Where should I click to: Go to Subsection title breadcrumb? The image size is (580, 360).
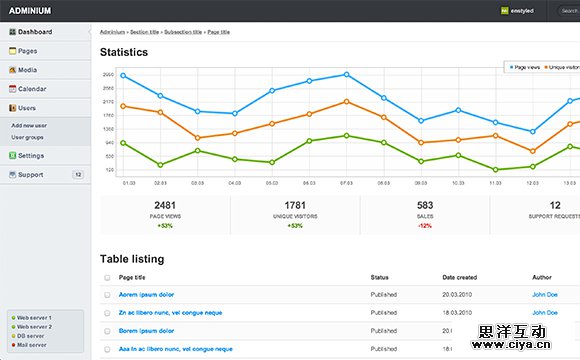(183, 32)
